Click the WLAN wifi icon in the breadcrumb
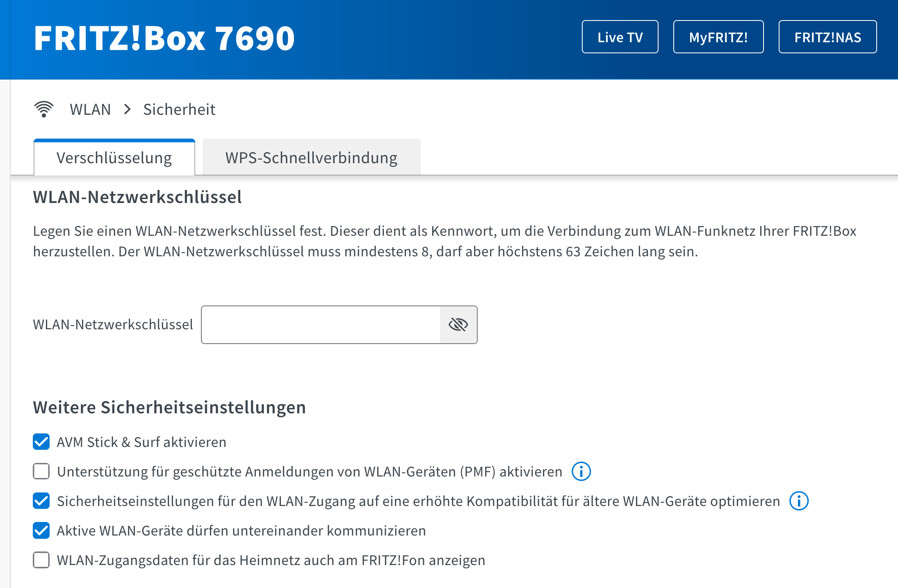The height and width of the screenshot is (588, 898). coord(44,109)
